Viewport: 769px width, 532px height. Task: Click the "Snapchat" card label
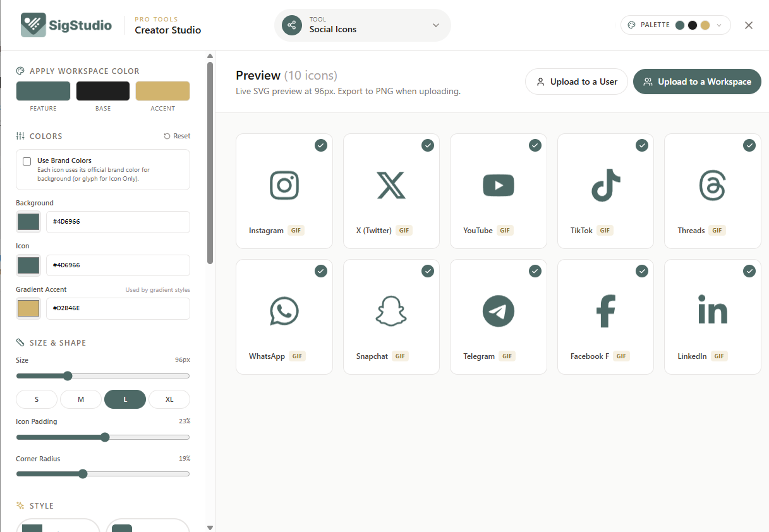tap(372, 356)
